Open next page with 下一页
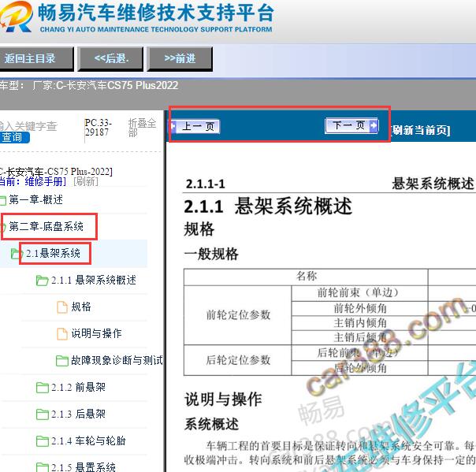This screenshot has width=476, height=472. pos(351,125)
